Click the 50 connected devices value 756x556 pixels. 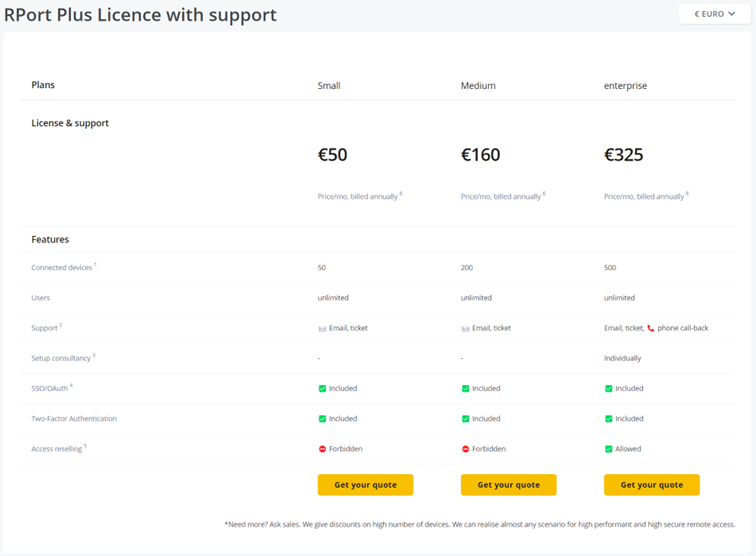tap(322, 267)
